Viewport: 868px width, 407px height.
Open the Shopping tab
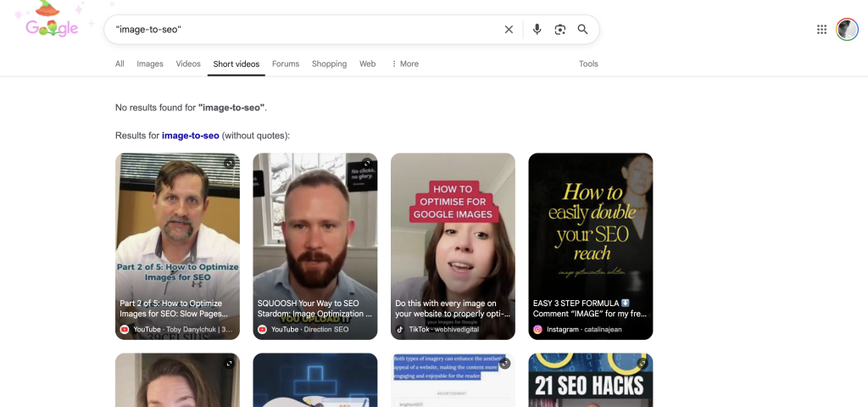(329, 64)
